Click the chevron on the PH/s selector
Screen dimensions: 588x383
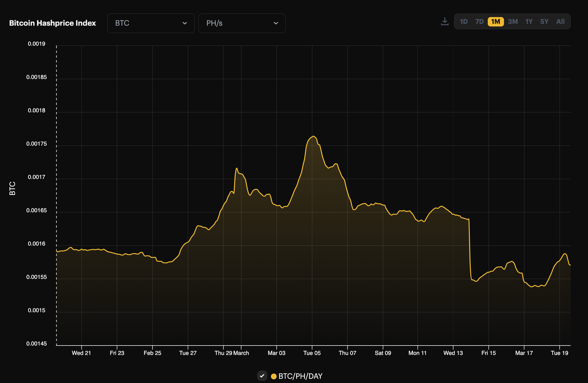point(276,23)
